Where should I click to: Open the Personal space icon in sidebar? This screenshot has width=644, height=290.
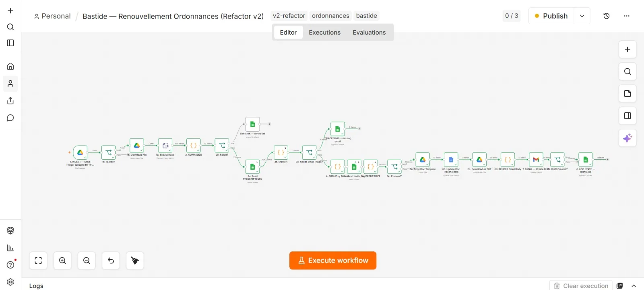pos(10,84)
